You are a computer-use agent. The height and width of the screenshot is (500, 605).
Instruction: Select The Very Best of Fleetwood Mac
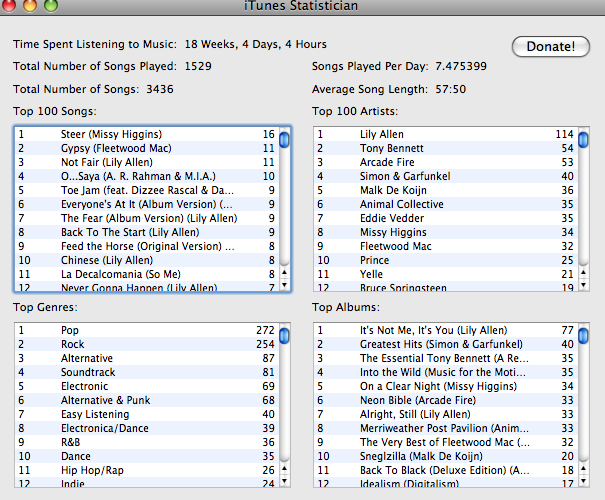(446, 442)
